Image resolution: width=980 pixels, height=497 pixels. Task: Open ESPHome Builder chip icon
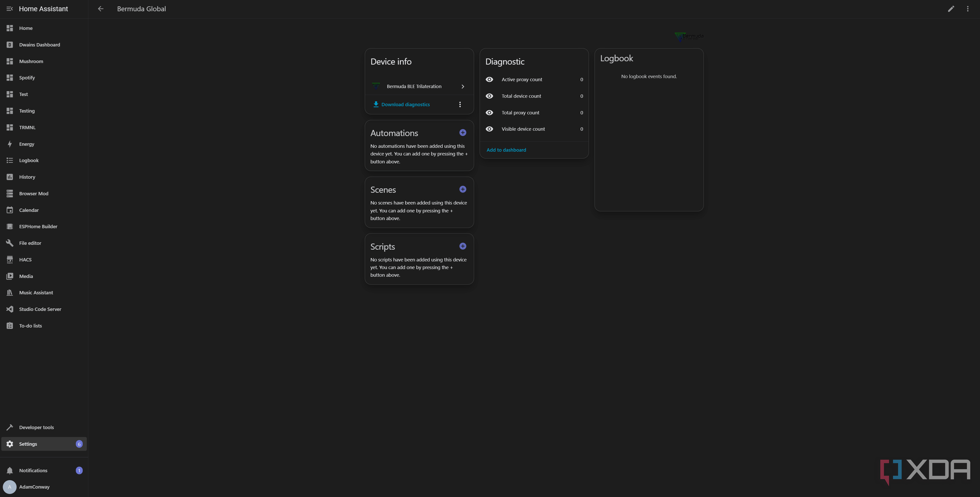(10, 226)
